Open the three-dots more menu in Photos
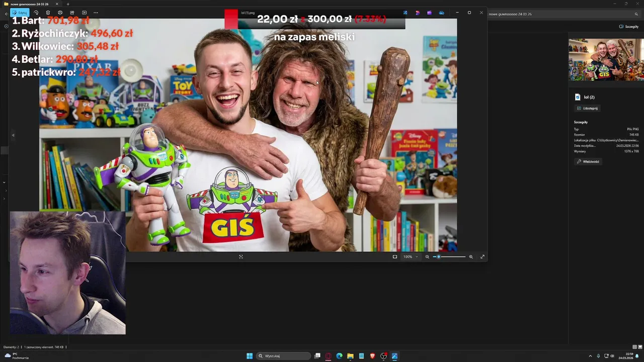 (96, 13)
